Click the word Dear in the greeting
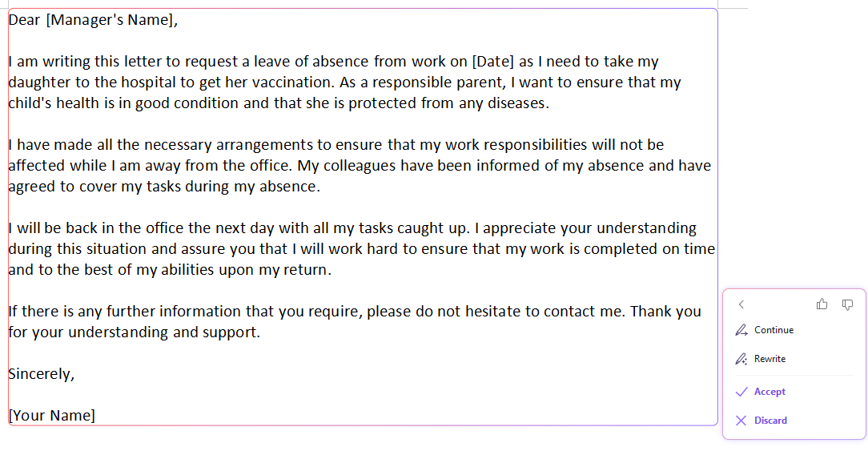Image resolution: width=868 pixels, height=451 pixels. tap(25, 20)
